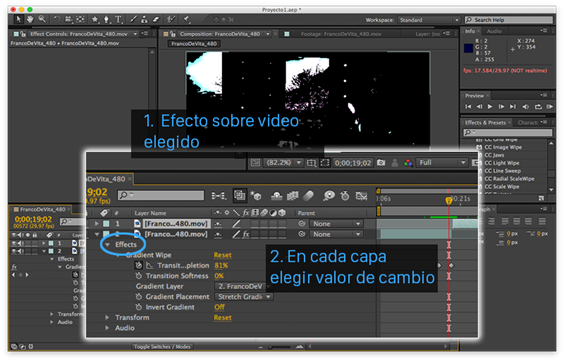Collapse the Effects group triangle
Screen dimensions: 564x361
(107, 245)
